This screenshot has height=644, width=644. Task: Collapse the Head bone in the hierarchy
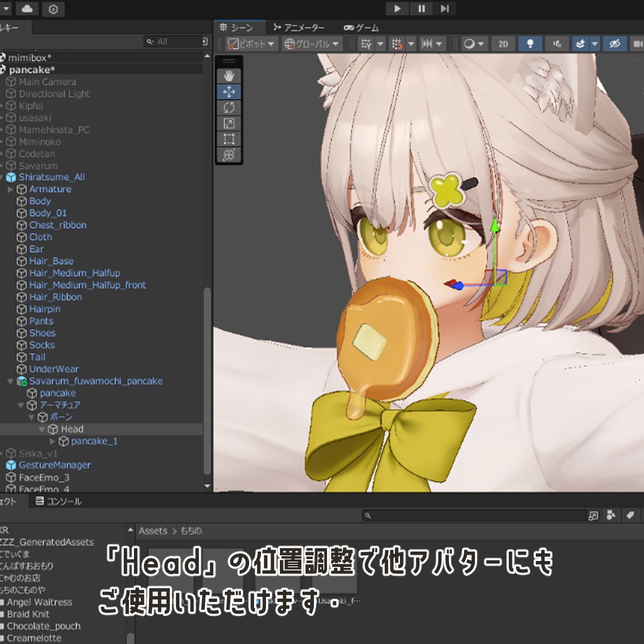pos(42,429)
